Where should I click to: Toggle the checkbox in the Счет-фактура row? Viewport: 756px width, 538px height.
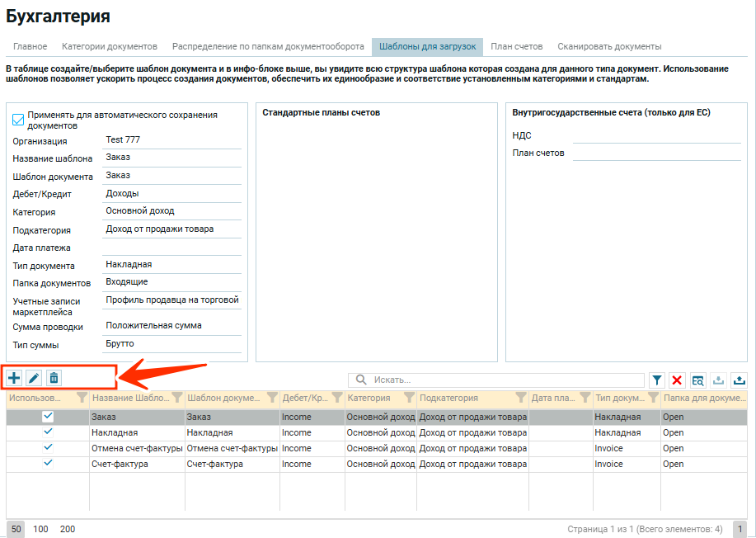[x=48, y=464]
